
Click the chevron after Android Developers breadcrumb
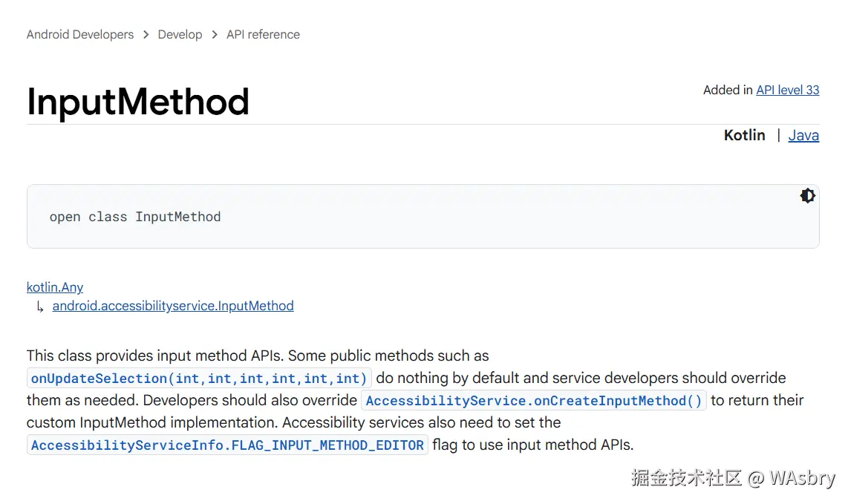pos(146,35)
